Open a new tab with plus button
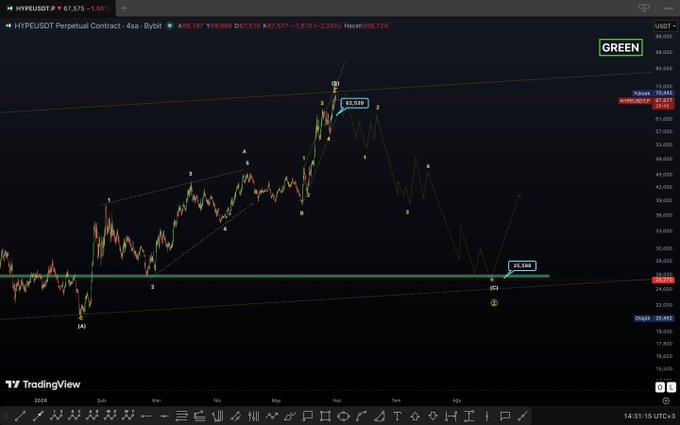The image size is (680, 425). pyautogui.click(x=124, y=8)
